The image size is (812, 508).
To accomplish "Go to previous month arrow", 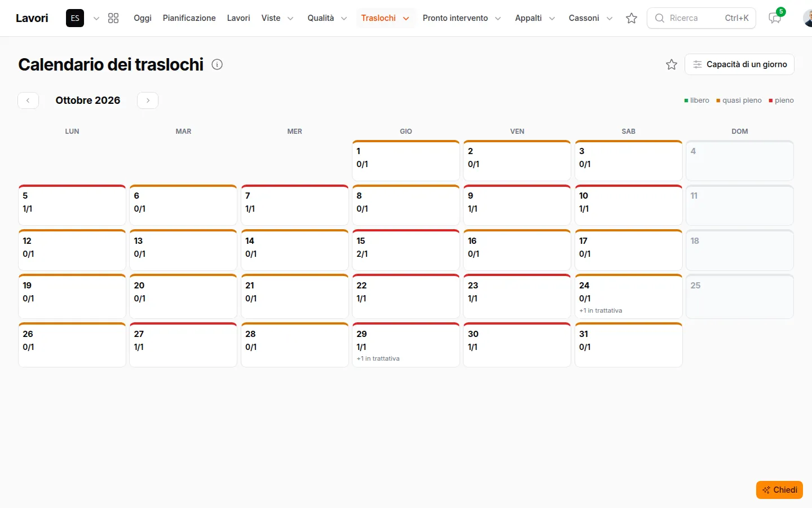I will tap(28, 100).
